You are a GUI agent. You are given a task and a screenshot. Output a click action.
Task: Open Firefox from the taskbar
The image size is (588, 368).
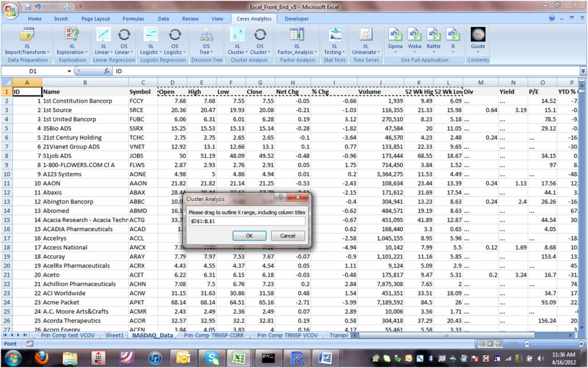point(41,358)
